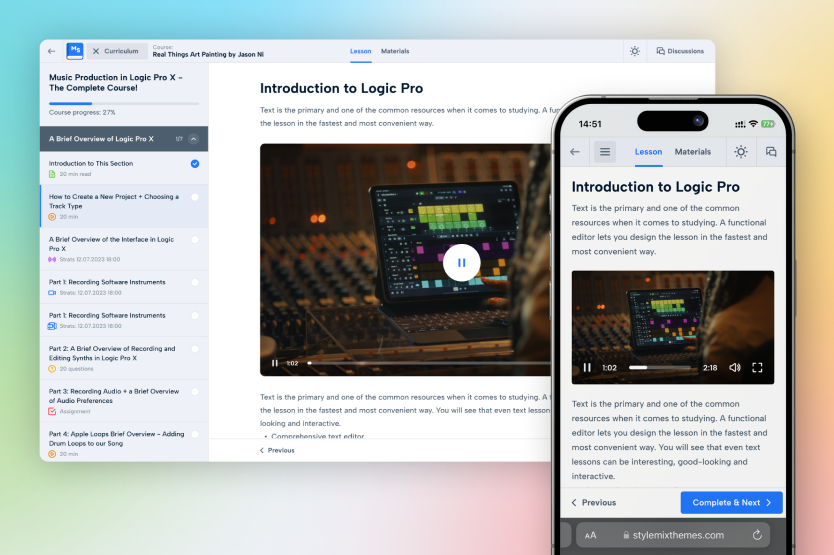Open the hamburger menu on the phone
This screenshot has height=555, width=834.
604,152
